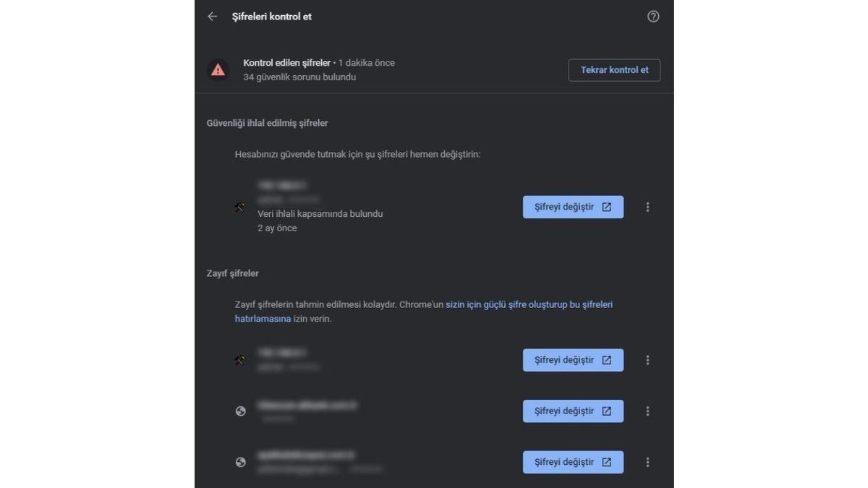The width and height of the screenshot is (868, 488).
Task: Click the Şifreleri kontrol et page title
Action: click(x=270, y=16)
